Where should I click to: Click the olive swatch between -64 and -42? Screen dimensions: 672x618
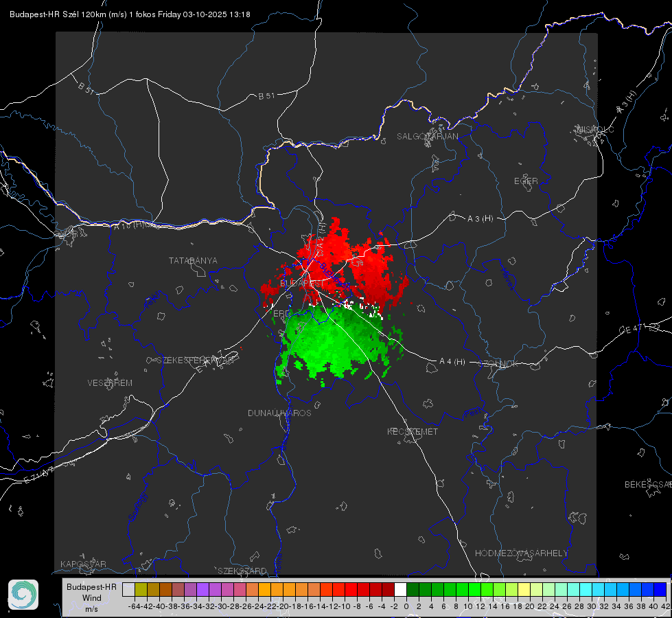click(141, 589)
